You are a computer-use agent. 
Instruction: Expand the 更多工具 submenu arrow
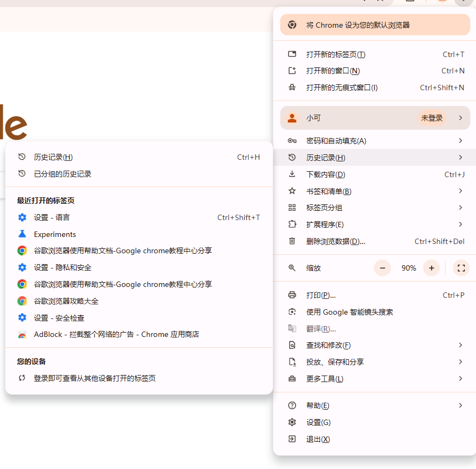(461, 379)
